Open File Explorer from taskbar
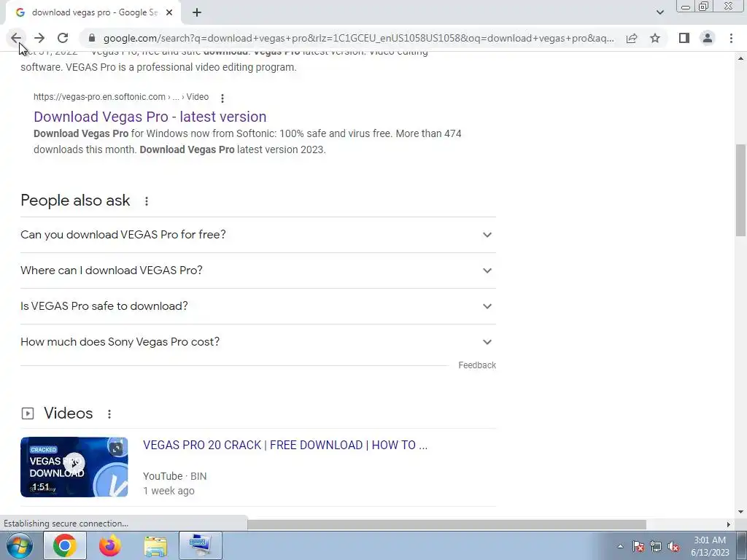The image size is (747, 560). click(155, 546)
